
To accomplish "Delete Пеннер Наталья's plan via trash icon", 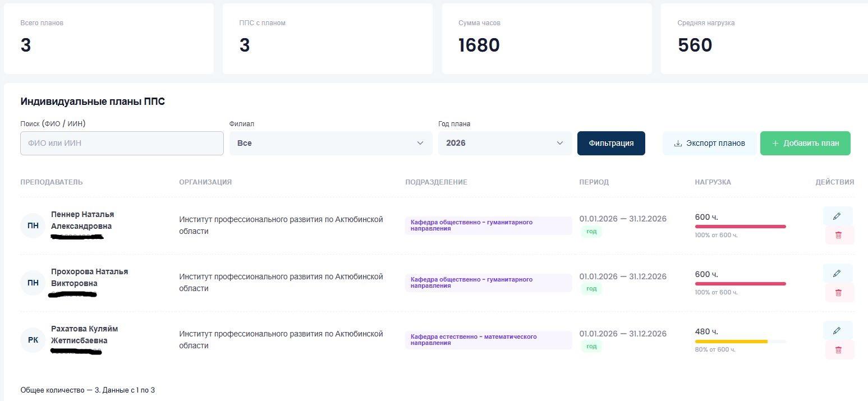I will point(839,235).
